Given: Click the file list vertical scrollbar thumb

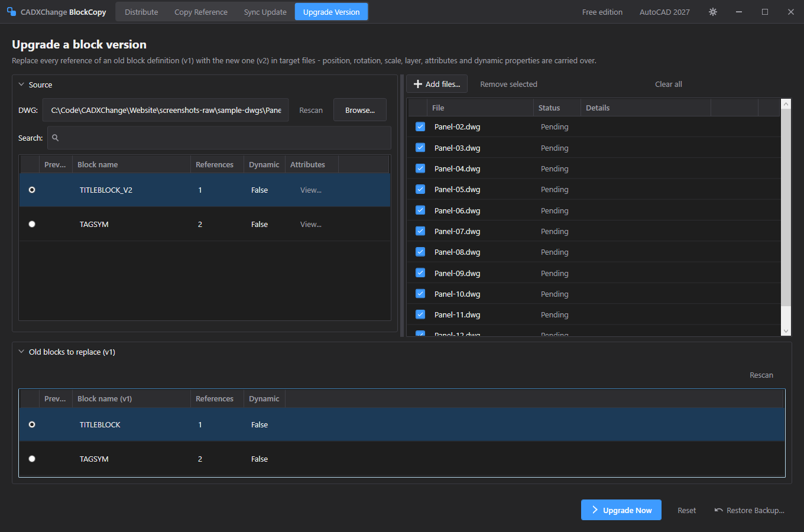Looking at the screenshot, I should pyautogui.click(x=786, y=208).
